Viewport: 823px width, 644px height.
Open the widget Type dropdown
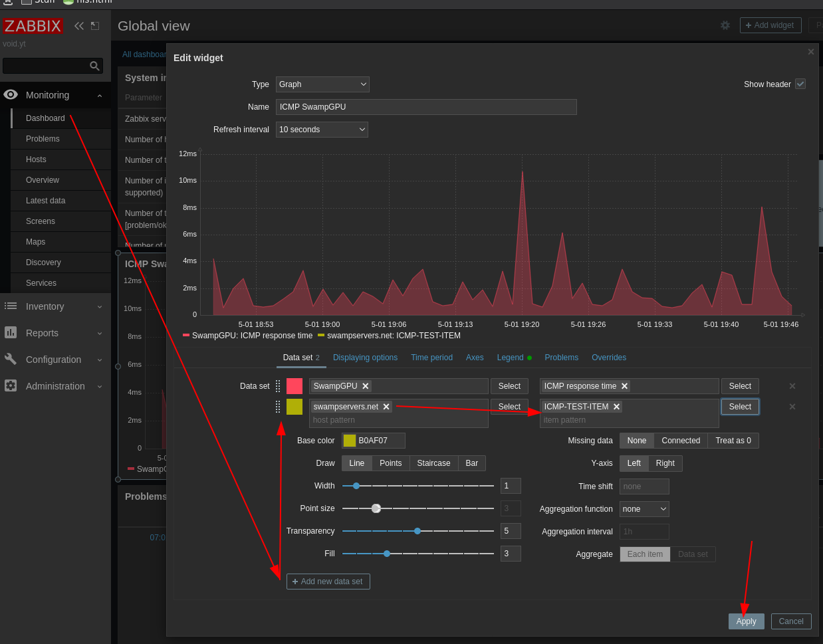[x=322, y=84]
